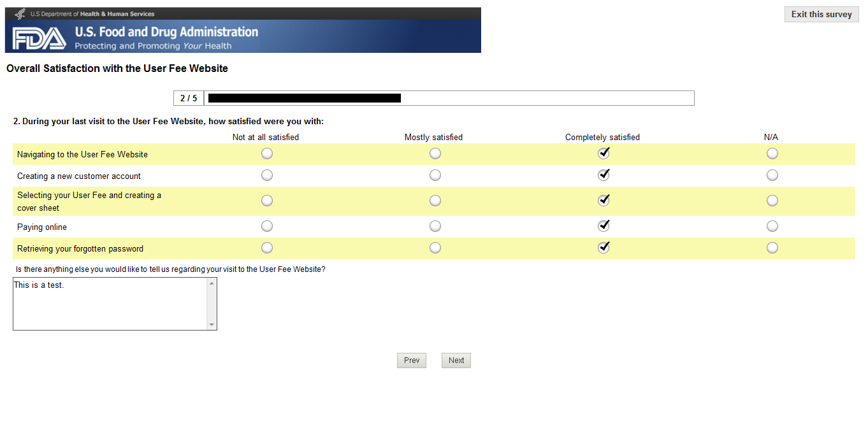Select N/A for Paying online

(772, 226)
